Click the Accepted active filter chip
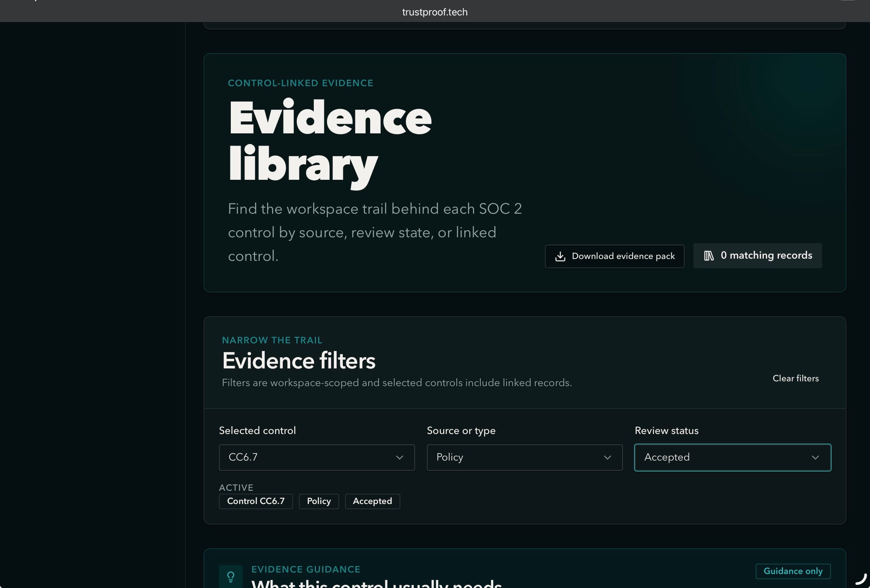870x588 pixels. 372,501
